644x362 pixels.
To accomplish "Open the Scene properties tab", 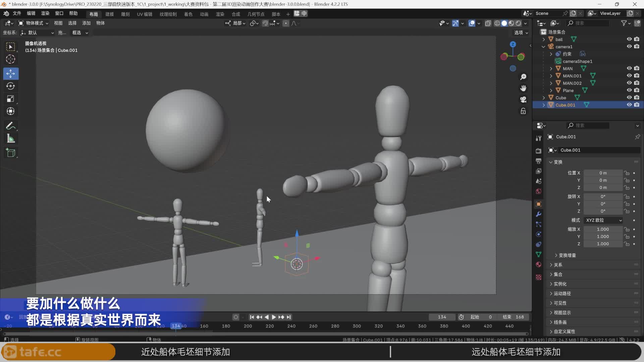I will (x=539, y=181).
